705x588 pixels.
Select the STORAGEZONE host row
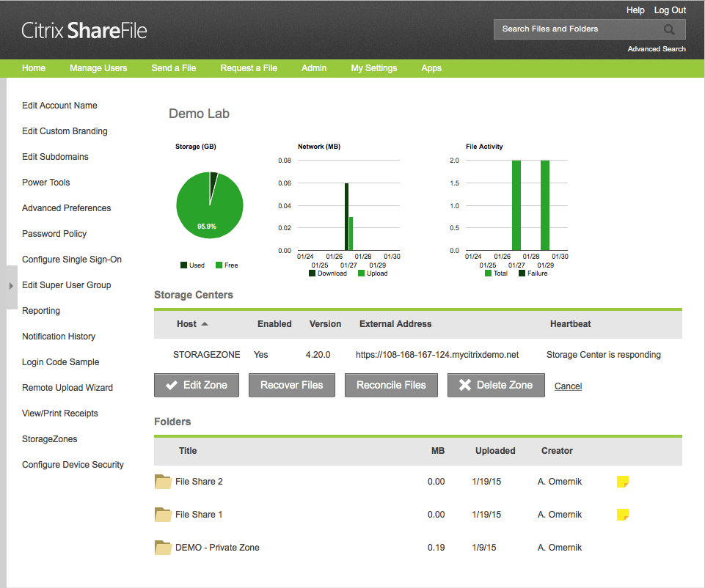[x=417, y=355]
